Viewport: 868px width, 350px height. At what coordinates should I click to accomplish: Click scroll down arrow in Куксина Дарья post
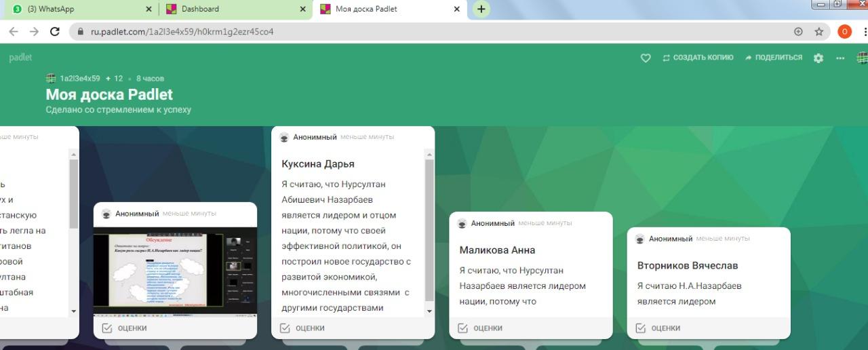pyautogui.click(x=429, y=311)
